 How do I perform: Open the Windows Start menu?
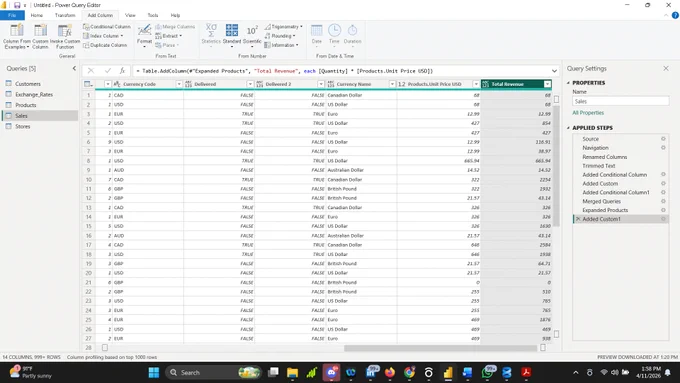click(154, 373)
